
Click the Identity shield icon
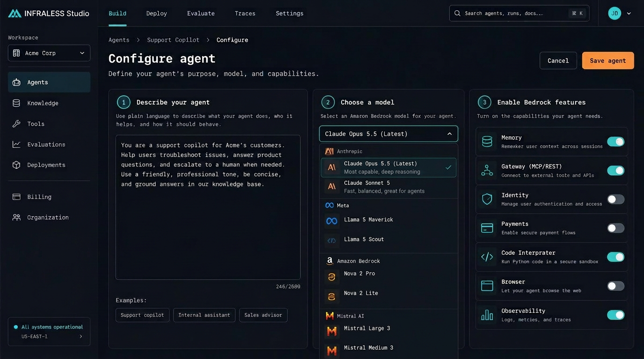point(487,199)
